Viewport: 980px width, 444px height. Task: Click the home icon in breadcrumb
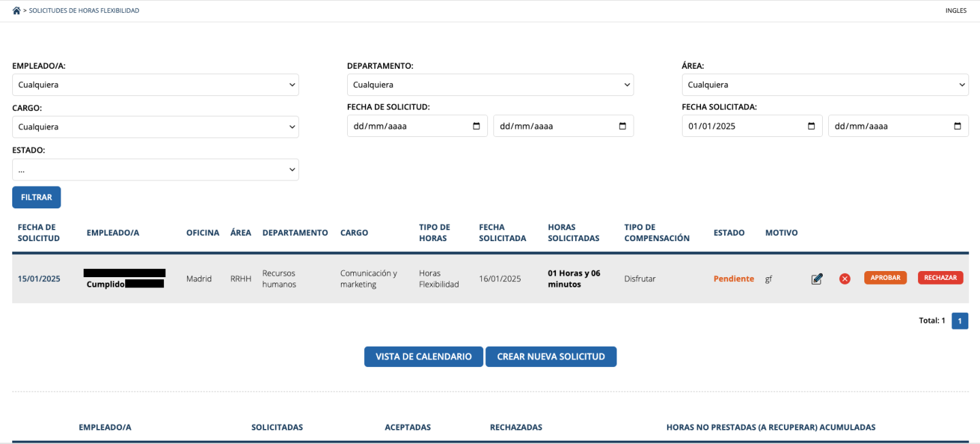tap(16, 11)
